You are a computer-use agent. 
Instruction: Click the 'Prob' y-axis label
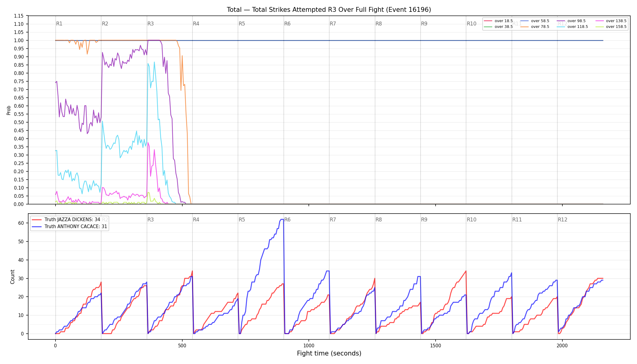9,110
